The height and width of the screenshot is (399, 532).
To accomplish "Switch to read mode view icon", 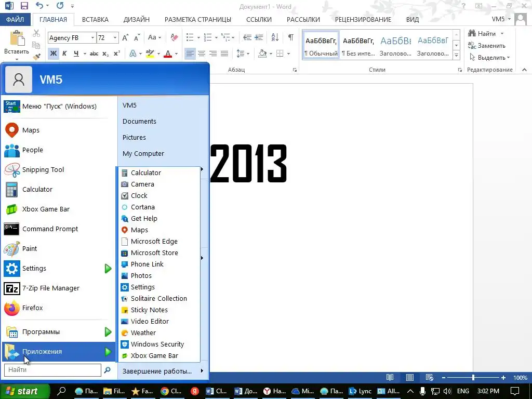I will click(x=390, y=378).
